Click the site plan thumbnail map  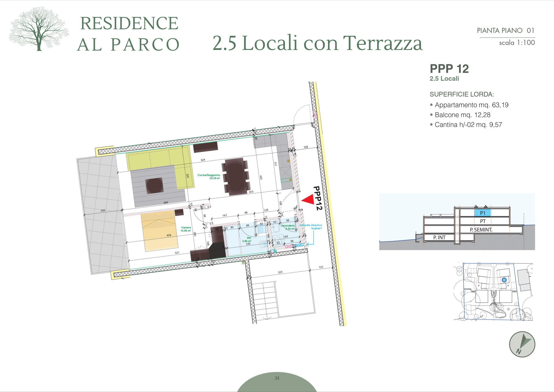(493, 292)
